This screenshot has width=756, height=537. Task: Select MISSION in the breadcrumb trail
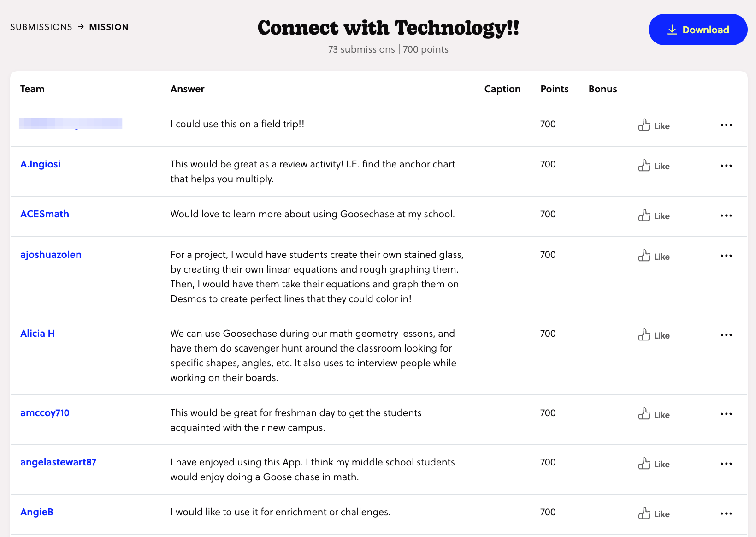[x=109, y=27]
